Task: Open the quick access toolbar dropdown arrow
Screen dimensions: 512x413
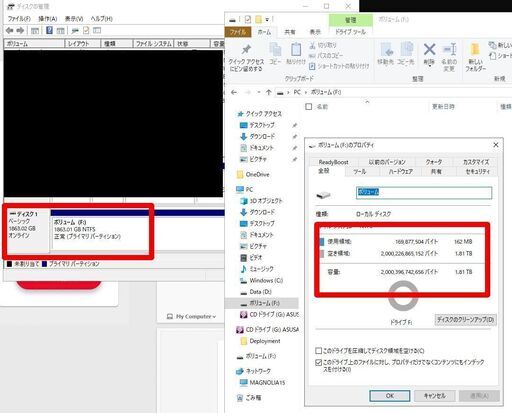Action: point(267,20)
